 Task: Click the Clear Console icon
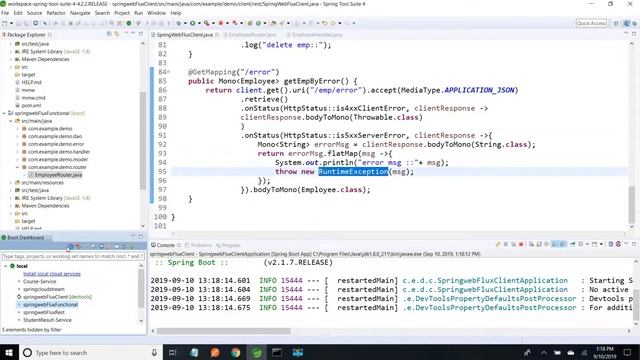[531, 244]
